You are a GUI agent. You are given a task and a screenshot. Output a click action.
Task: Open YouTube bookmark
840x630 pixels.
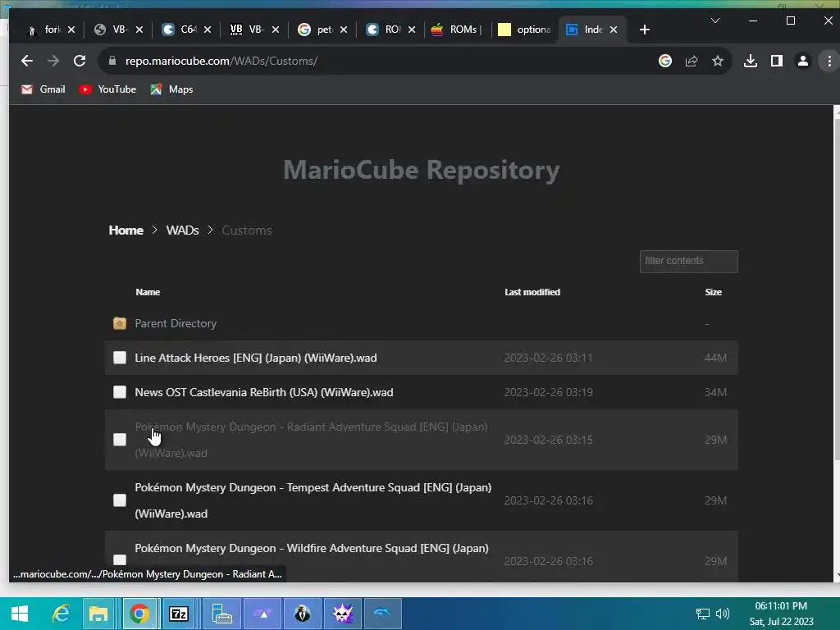point(107,89)
